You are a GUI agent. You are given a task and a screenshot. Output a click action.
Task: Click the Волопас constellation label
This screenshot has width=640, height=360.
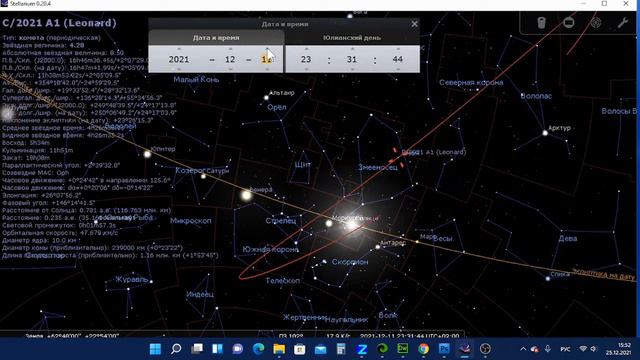tap(536, 96)
